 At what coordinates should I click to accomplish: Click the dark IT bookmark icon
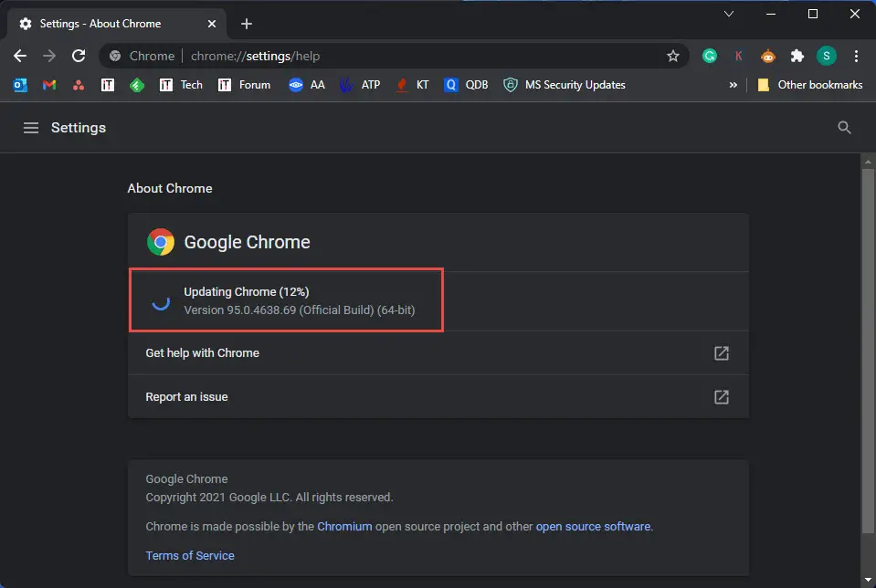108,85
